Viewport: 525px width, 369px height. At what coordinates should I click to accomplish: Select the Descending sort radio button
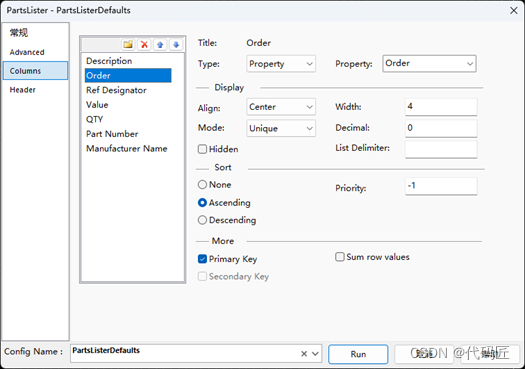202,220
